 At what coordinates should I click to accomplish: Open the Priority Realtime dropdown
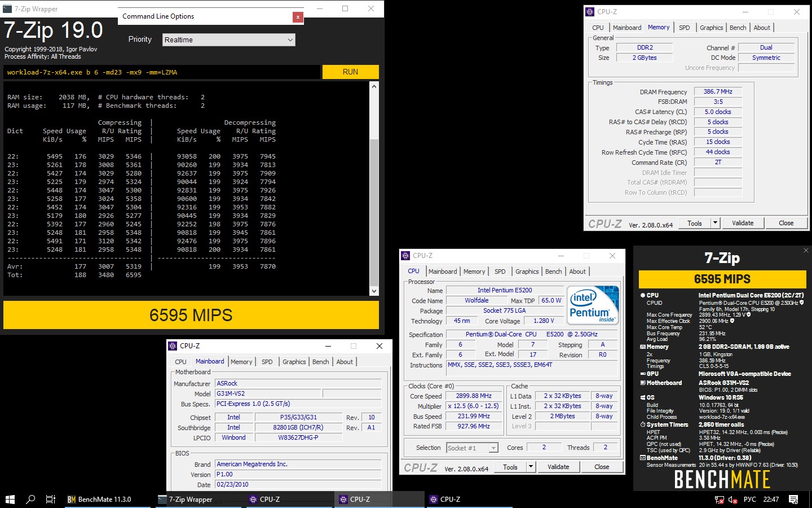[x=228, y=40]
